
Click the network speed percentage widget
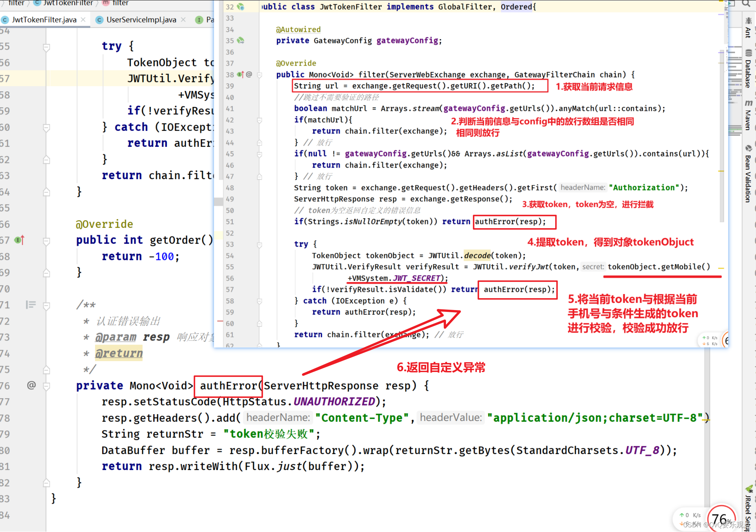[722, 519]
